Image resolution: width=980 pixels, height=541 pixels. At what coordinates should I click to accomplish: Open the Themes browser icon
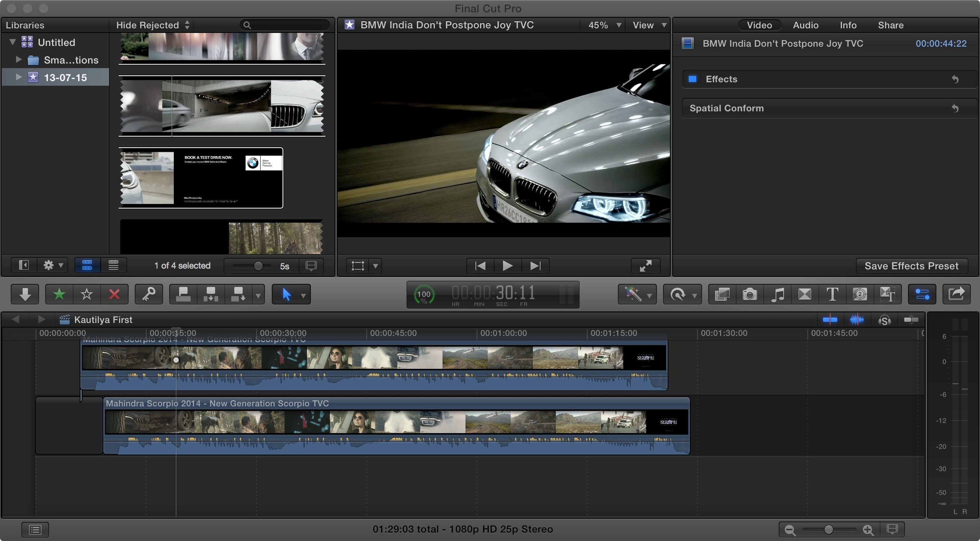tap(887, 294)
